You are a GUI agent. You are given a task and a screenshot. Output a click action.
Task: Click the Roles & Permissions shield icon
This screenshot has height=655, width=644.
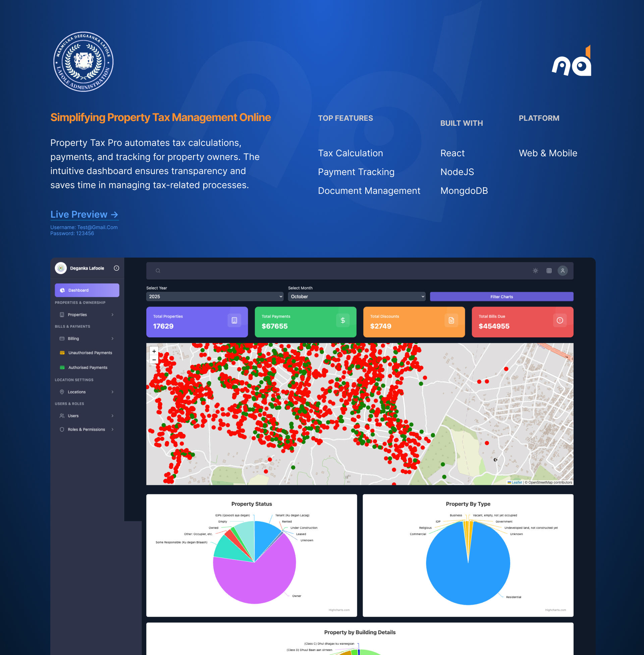(x=62, y=429)
